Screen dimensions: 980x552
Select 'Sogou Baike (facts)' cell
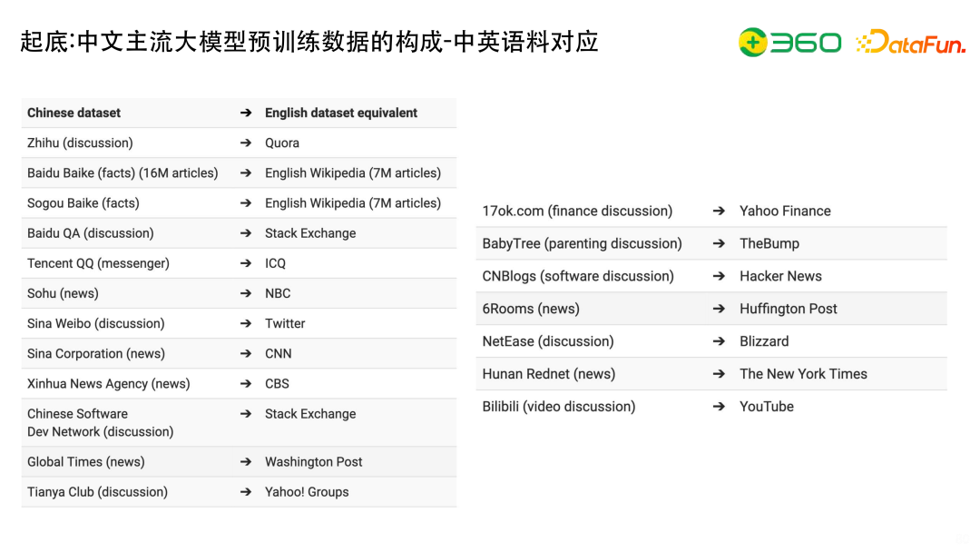(x=83, y=203)
